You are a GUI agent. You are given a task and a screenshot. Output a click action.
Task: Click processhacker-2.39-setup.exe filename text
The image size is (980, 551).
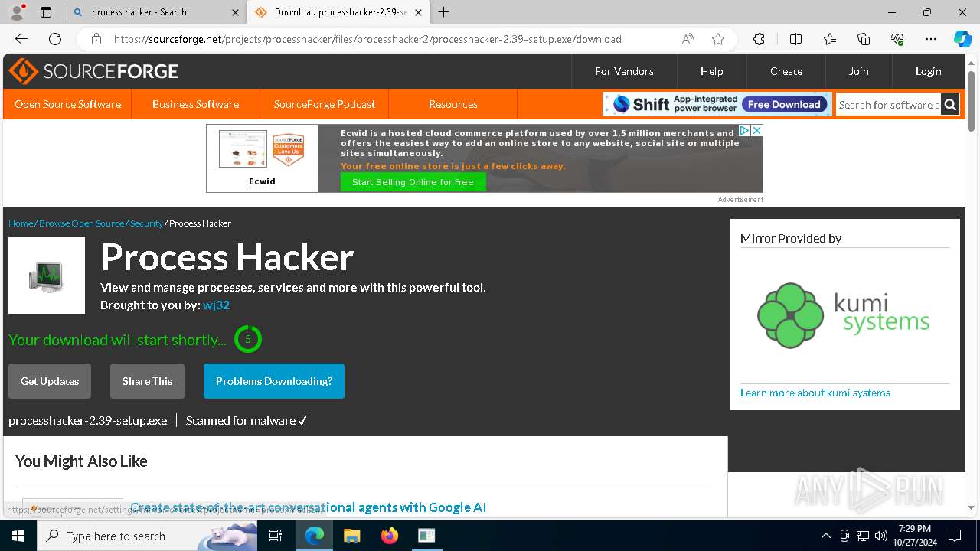pos(88,421)
